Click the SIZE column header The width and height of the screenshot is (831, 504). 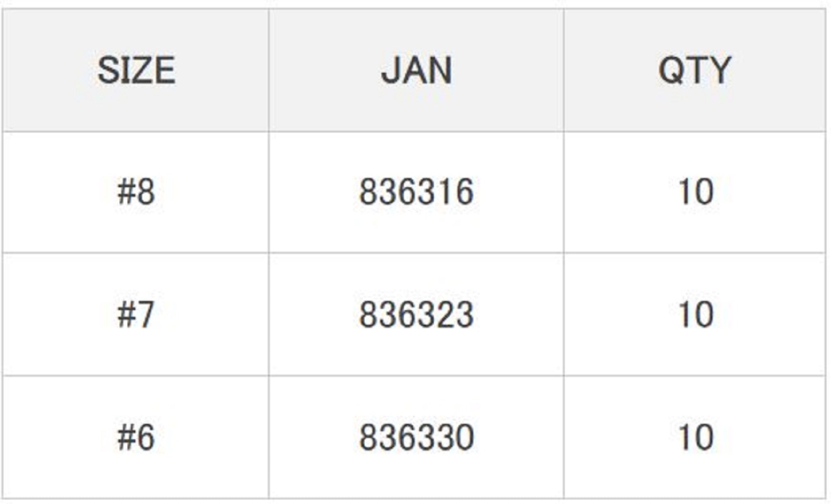coord(136,70)
